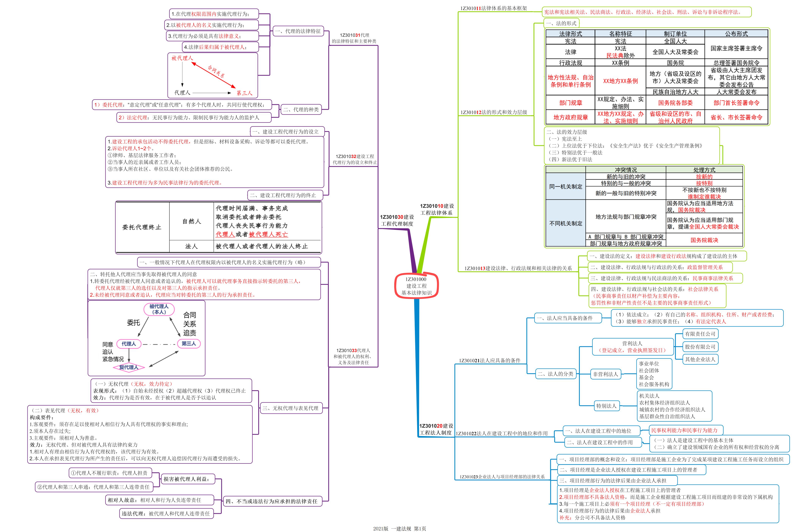The width and height of the screenshot is (800, 532).
Task: Select node 1Z301012 法的形式和效力层级
Action: [x=494, y=112]
